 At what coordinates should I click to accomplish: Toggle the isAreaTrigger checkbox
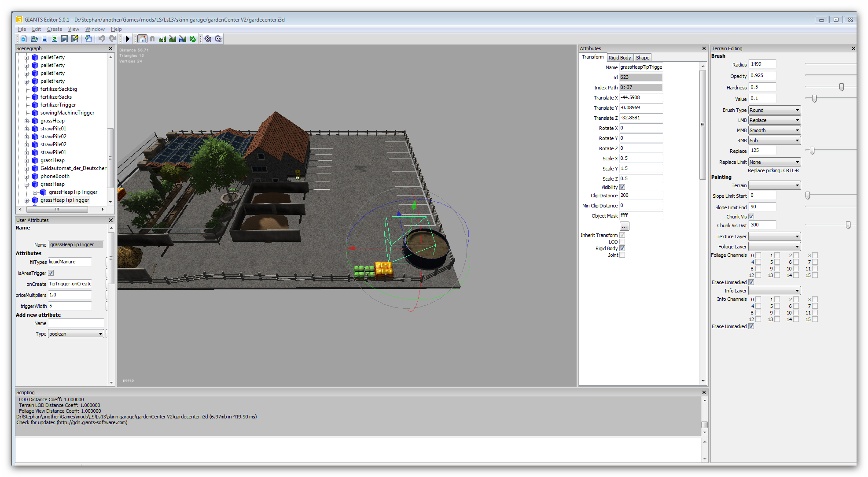pos(51,273)
